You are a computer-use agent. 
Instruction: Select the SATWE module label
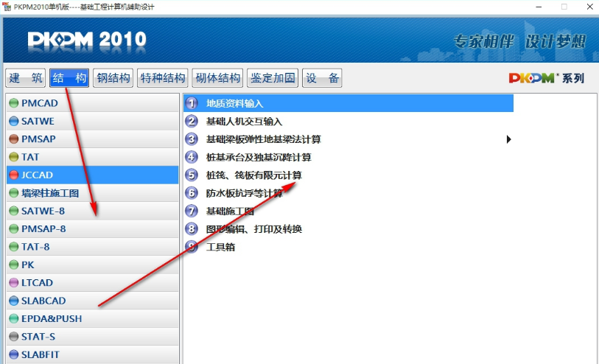38,121
